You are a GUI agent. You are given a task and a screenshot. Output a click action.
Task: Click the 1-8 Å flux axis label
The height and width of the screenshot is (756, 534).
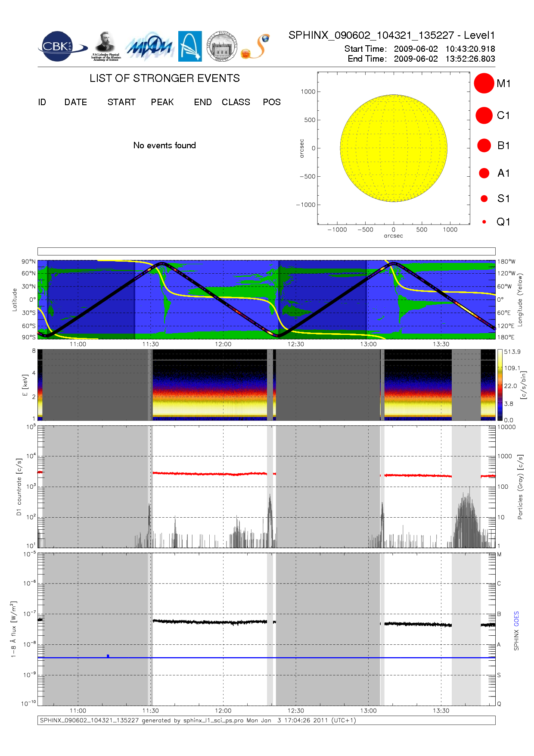(14, 629)
